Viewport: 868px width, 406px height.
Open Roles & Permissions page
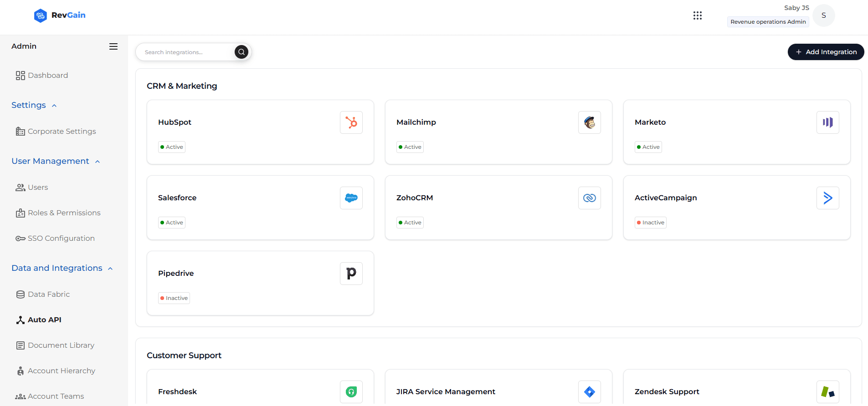(64, 213)
